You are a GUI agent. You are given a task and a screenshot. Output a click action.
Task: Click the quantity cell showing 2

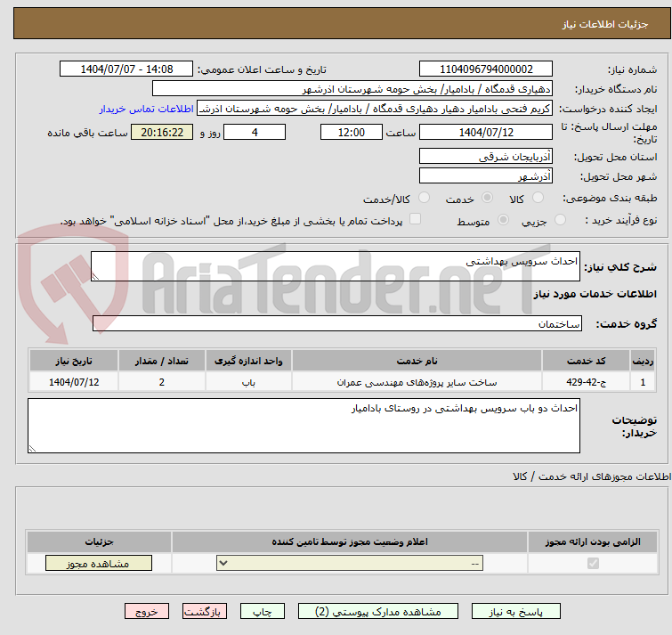tap(162, 381)
